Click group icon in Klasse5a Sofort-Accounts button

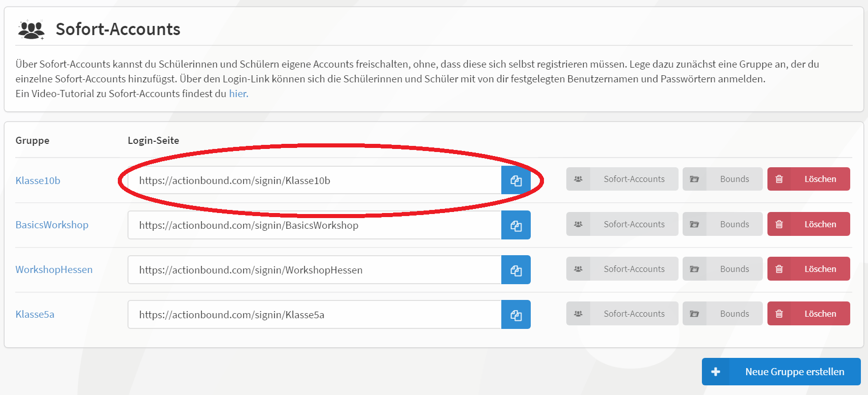578,314
